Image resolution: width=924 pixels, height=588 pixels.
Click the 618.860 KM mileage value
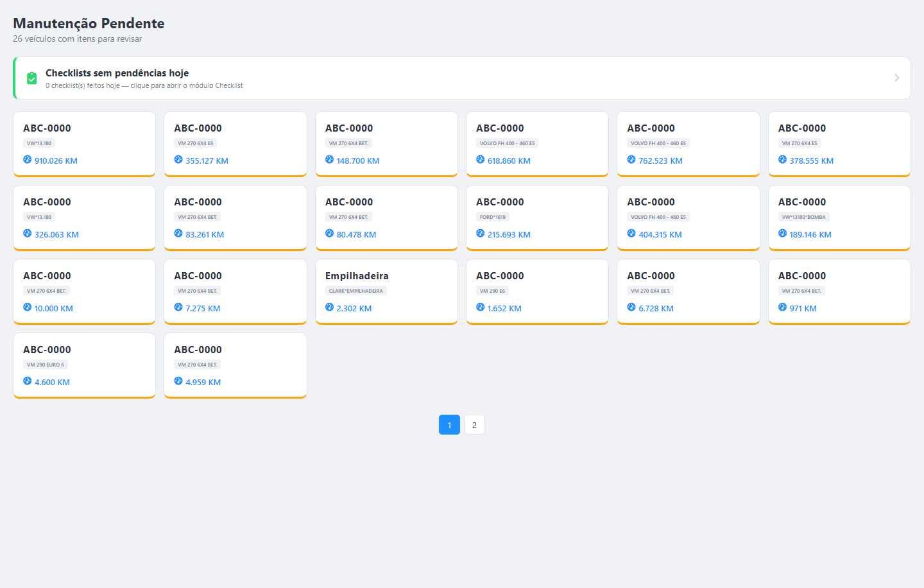(509, 161)
